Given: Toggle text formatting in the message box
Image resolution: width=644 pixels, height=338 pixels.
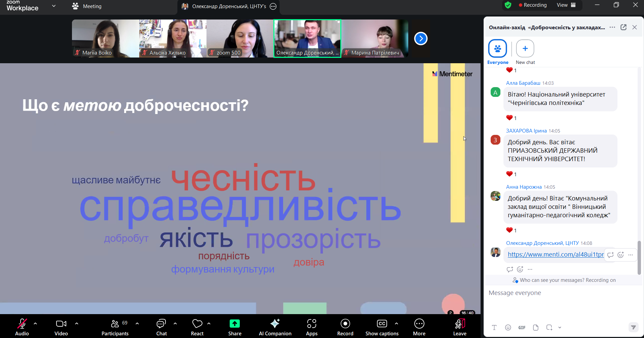Looking at the screenshot, I should (x=494, y=327).
